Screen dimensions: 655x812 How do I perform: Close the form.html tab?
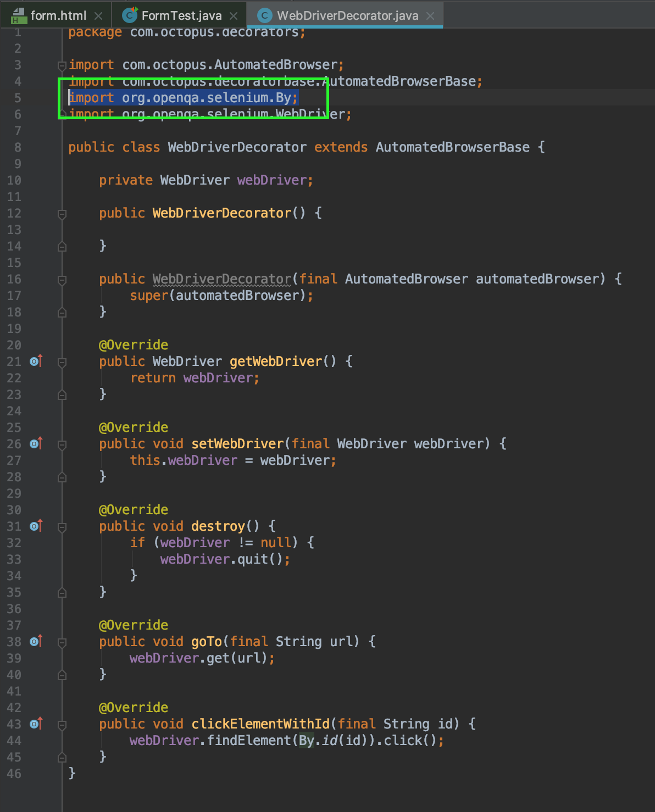click(99, 16)
